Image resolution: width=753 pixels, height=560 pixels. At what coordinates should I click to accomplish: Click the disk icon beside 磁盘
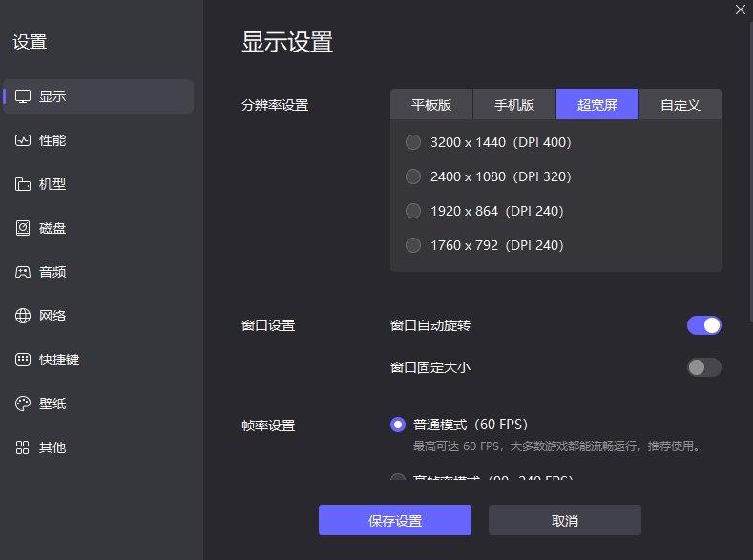[x=23, y=228]
